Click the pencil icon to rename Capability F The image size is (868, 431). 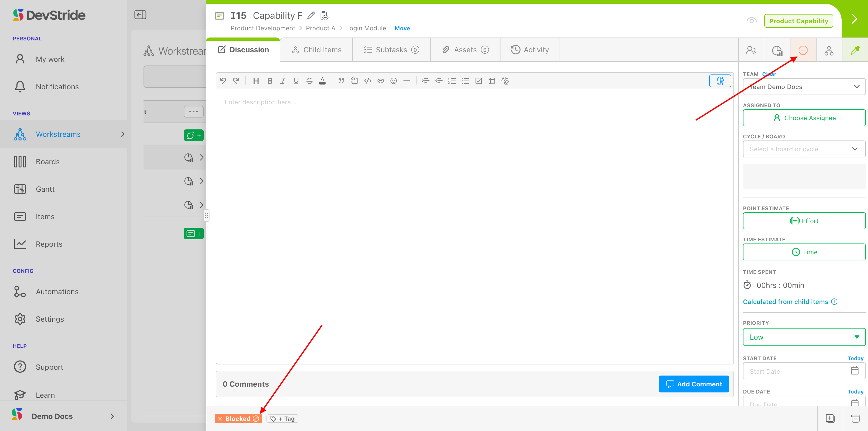tap(311, 16)
